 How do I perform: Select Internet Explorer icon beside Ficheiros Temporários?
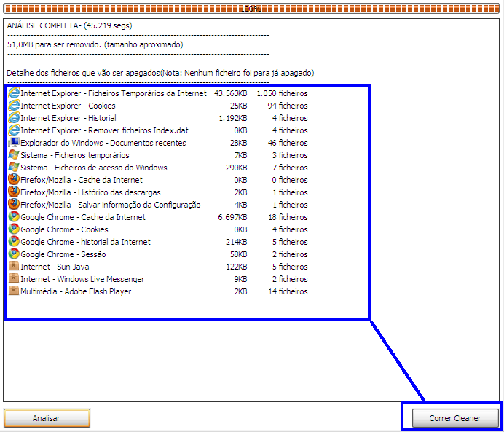click(14, 93)
